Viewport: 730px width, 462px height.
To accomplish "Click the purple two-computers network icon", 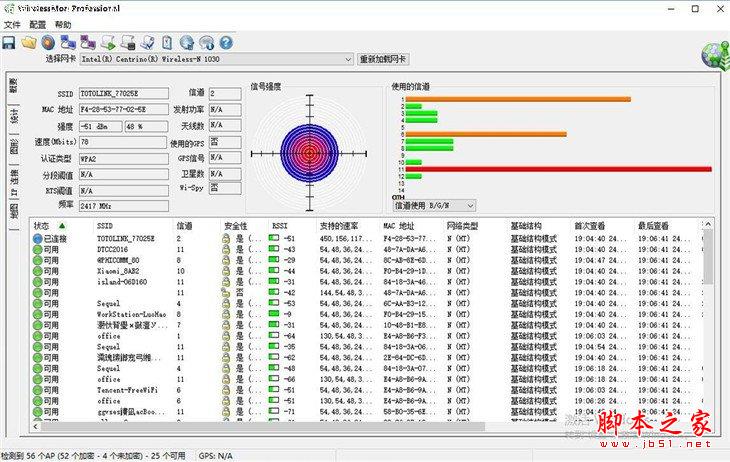I will tap(88, 43).
